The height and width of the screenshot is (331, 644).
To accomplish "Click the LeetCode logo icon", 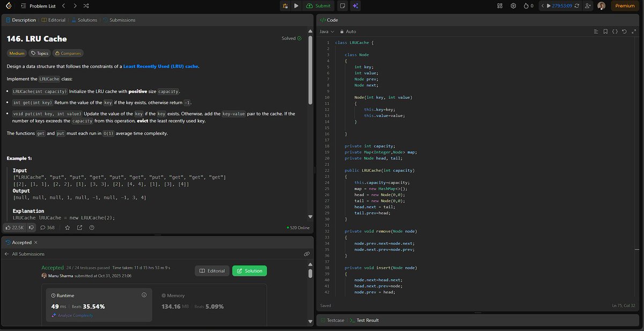I will click(9, 5).
